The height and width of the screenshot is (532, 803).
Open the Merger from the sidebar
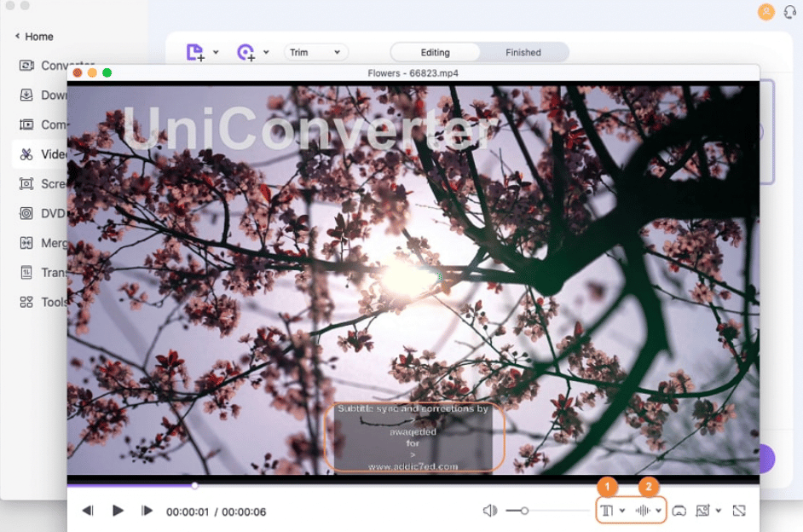click(x=51, y=243)
